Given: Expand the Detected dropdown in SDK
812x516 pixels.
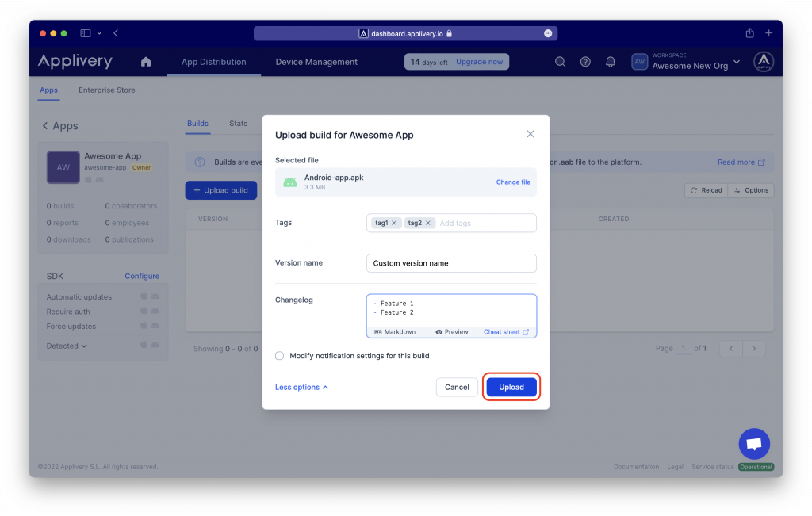Looking at the screenshot, I should 67,346.
